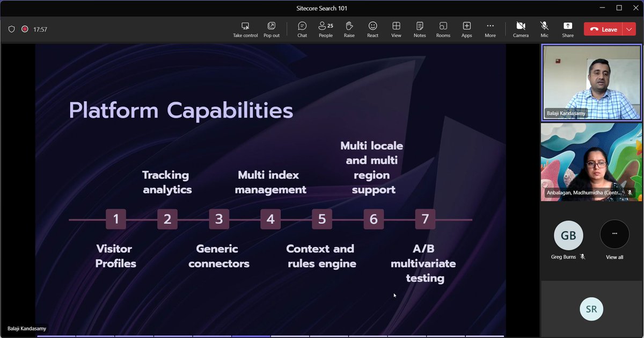The image size is (644, 338).
Task: Open the React emoji menu
Action: [372, 30]
